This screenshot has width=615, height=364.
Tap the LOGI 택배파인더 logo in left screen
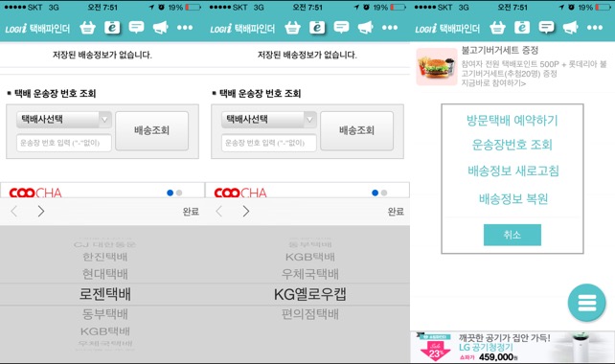pos(37,28)
